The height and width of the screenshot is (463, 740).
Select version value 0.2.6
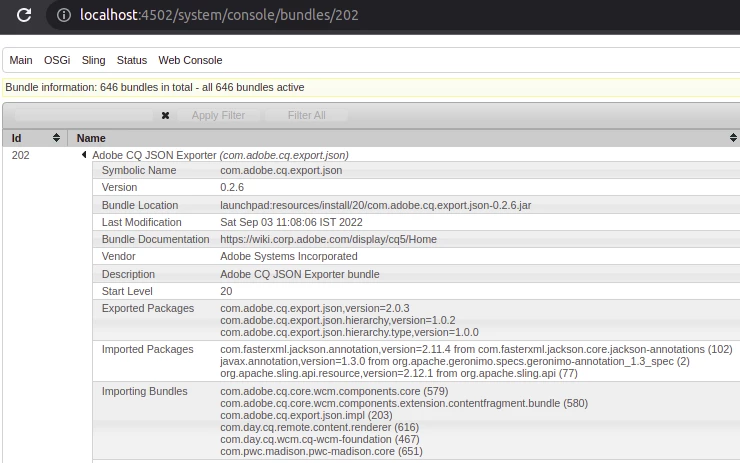232,187
